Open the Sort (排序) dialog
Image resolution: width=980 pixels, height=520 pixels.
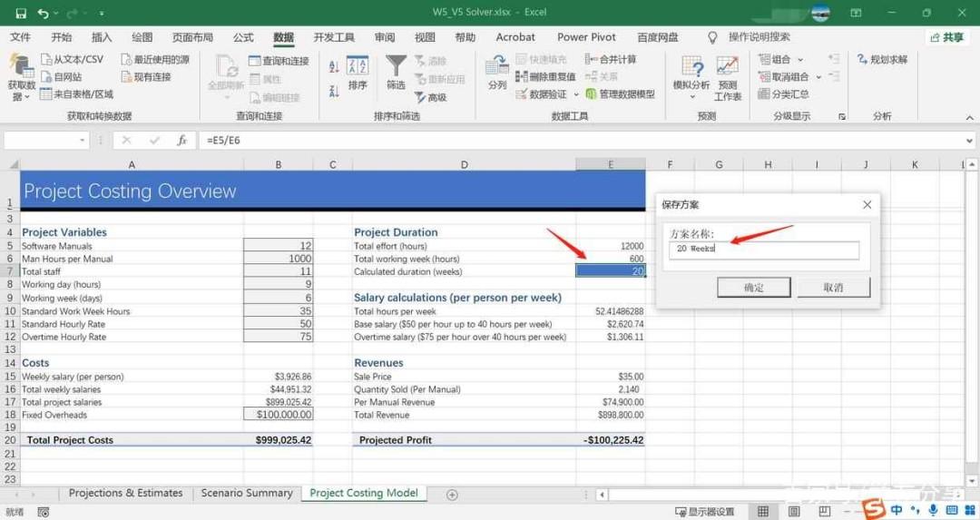pos(358,73)
